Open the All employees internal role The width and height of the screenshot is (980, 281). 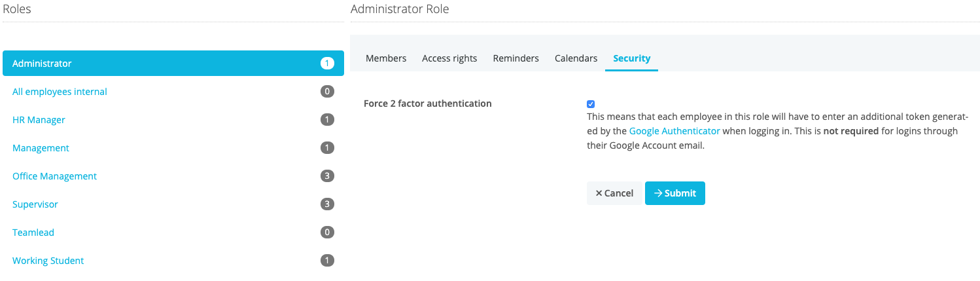pyautogui.click(x=60, y=92)
